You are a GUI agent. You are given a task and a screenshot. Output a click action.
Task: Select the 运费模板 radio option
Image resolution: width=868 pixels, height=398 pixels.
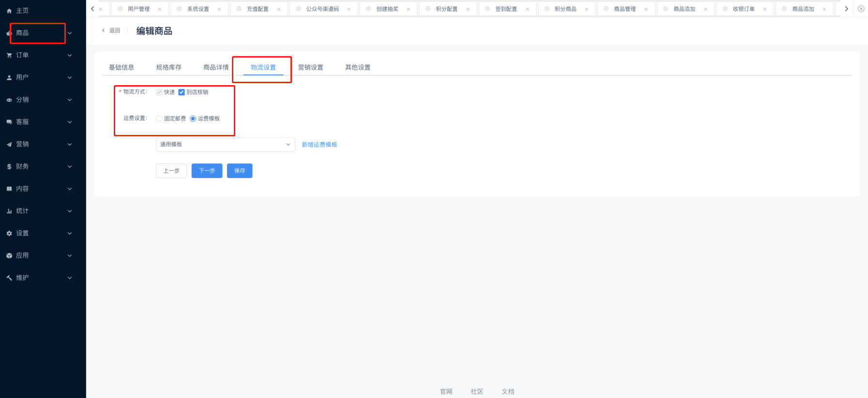click(193, 118)
